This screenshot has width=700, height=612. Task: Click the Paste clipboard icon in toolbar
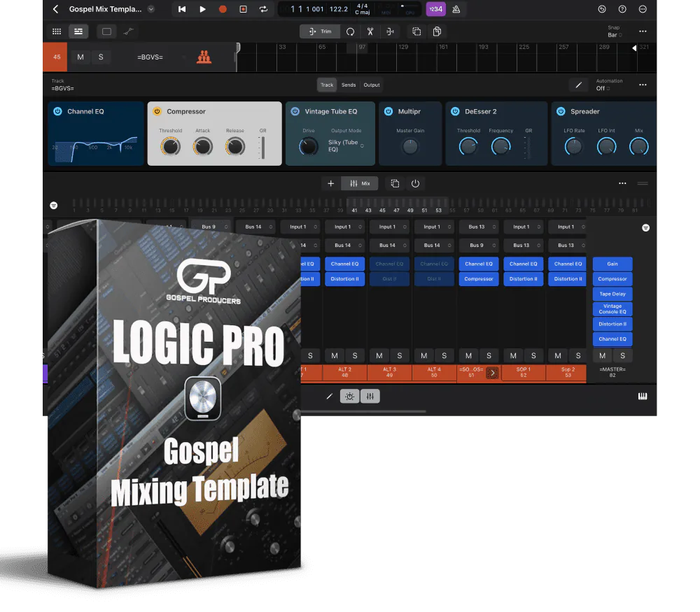click(437, 31)
